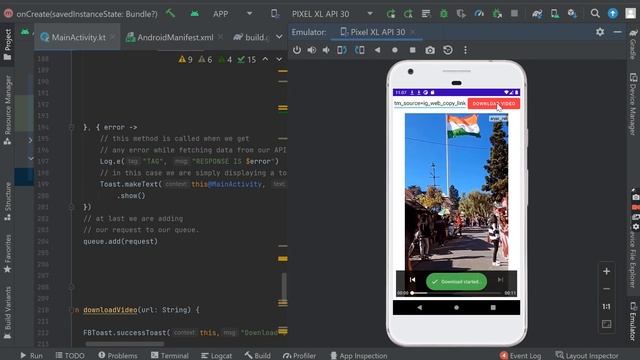Click the emulator toolbar Back button
The height and width of the screenshot is (360, 640).
point(377,50)
